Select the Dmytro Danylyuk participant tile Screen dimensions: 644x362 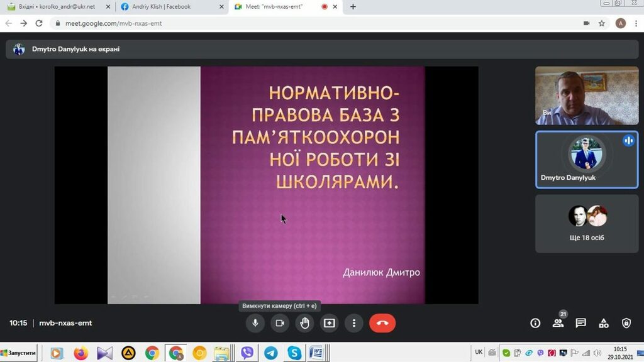(x=586, y=160)
